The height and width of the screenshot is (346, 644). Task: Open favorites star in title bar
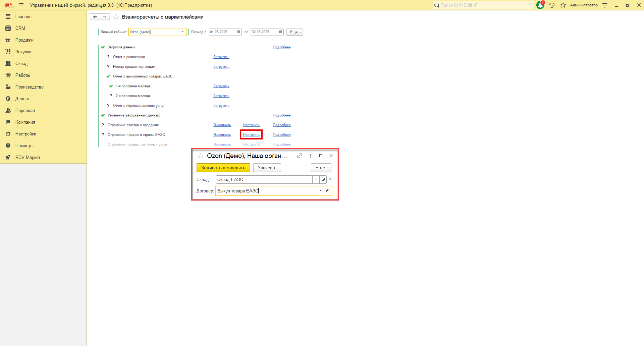(x=563, y=5)
